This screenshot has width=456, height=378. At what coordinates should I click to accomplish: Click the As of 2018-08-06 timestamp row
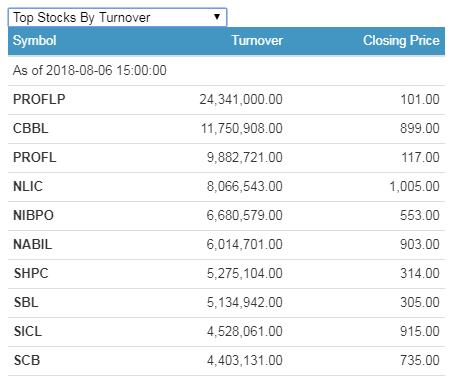tap(226, 71)
